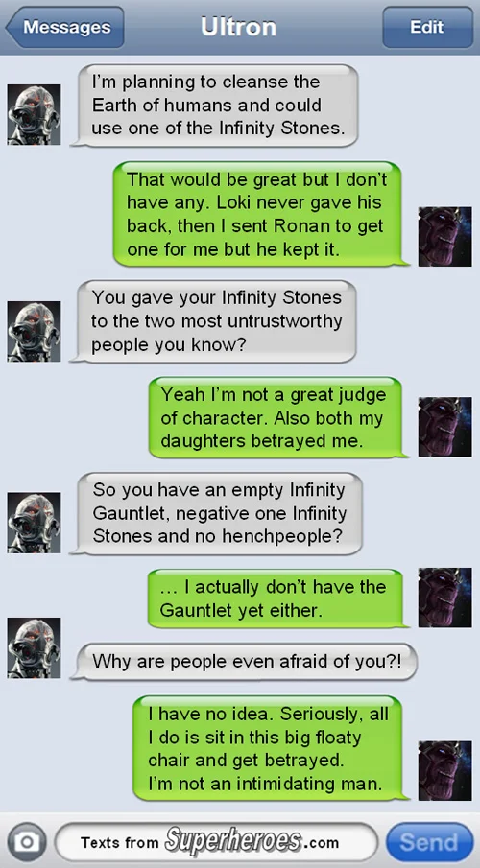Tap the Edit button in the header
The image size is (480, 868).
427,27
